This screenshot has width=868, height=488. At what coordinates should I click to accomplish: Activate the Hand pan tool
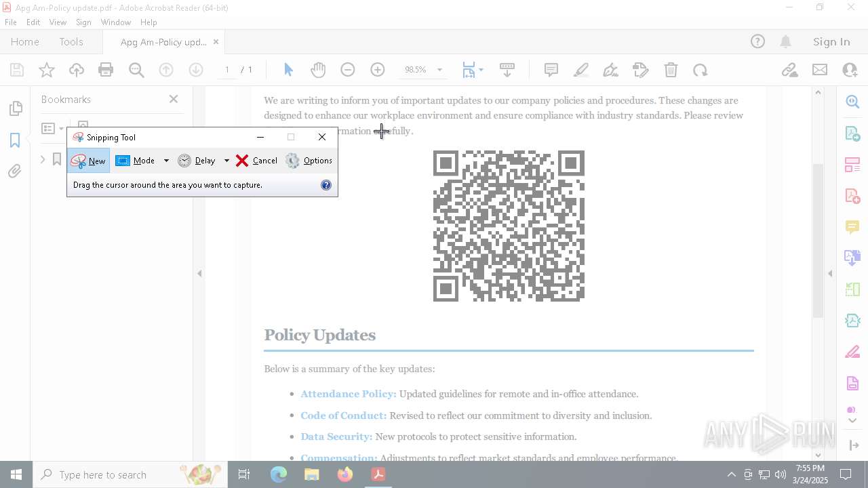click(x=318, y=70)
